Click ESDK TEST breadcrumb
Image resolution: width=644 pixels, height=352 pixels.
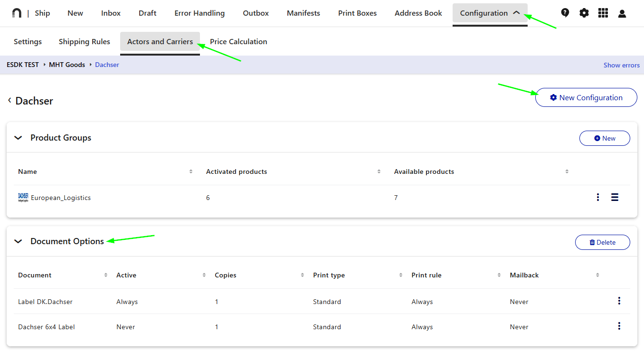pyautogui.click(x=23, y=65)
